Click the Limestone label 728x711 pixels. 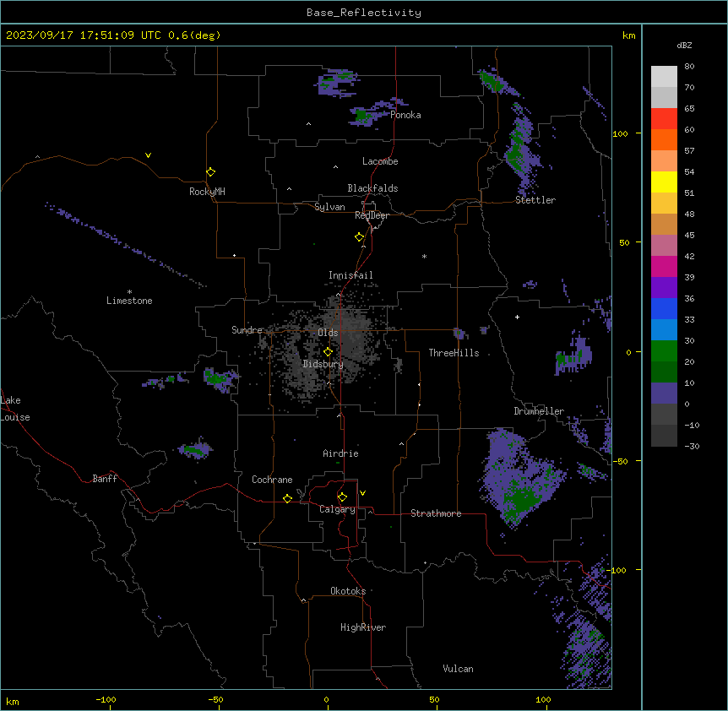(129, 301)
